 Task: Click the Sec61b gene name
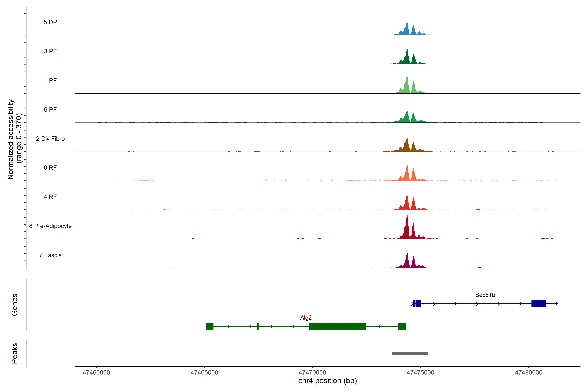(x=485, y=295)
